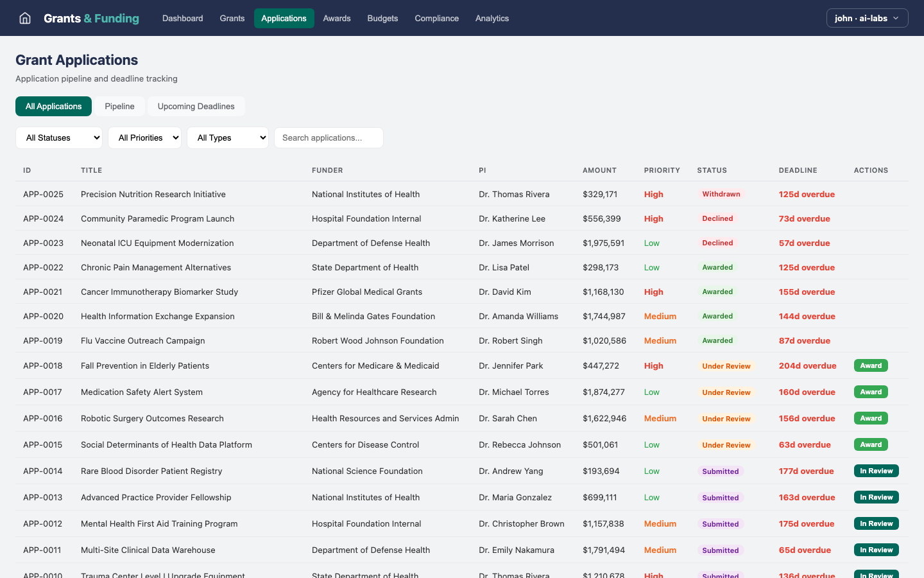Viewport: 924px width, 578px height.
Task: Open the Grants section
Action: [232, 18]
